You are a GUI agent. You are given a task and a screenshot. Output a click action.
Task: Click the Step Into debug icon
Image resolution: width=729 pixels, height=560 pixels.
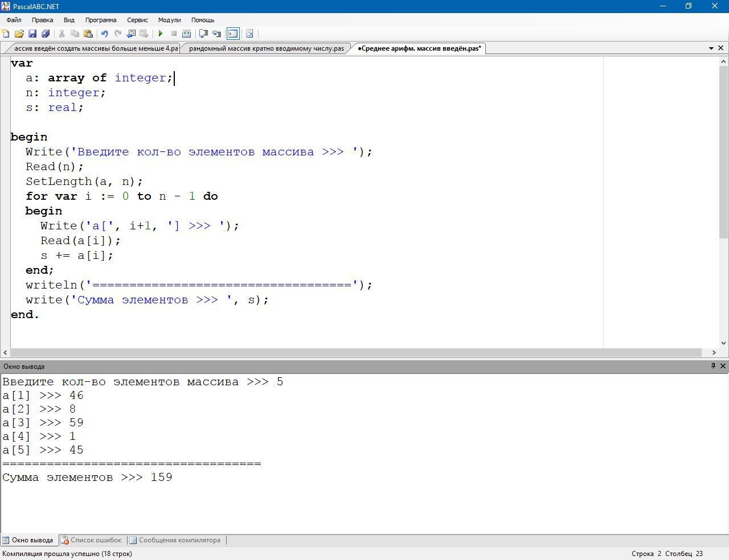tap(216, 34)
